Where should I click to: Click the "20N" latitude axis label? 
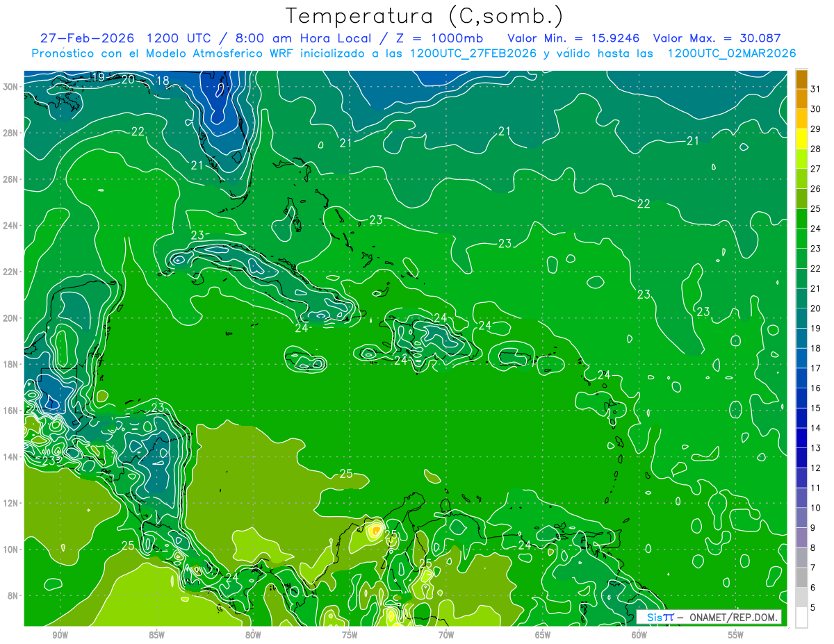point(11,318)
